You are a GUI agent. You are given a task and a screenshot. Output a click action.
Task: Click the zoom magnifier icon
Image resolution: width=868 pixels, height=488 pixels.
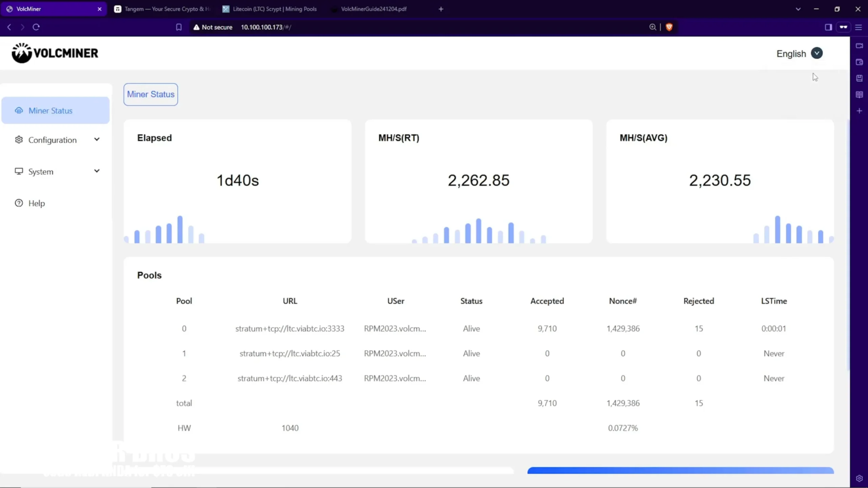(653, 27)
